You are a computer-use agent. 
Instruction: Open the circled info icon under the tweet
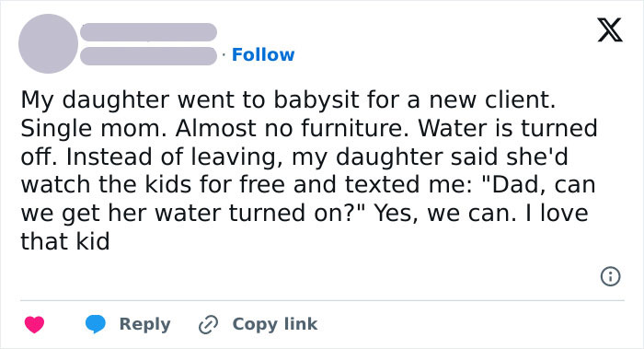click(x=610, y=276)
